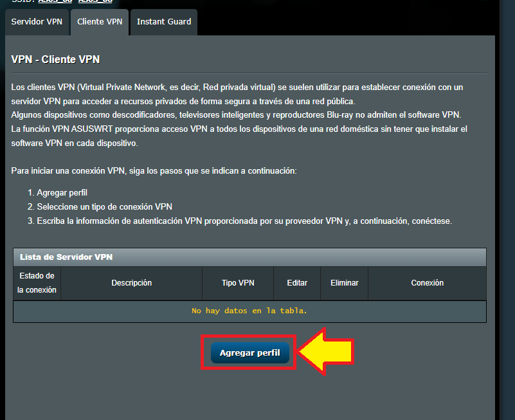Switch to the Cliente VPN tab
515x420 pixels.
tap(99, 22)
